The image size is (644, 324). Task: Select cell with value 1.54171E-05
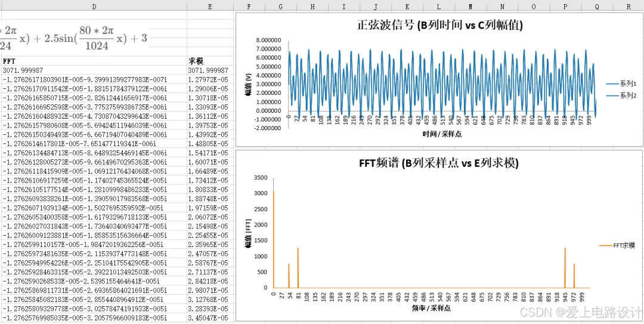click(210, 153)
